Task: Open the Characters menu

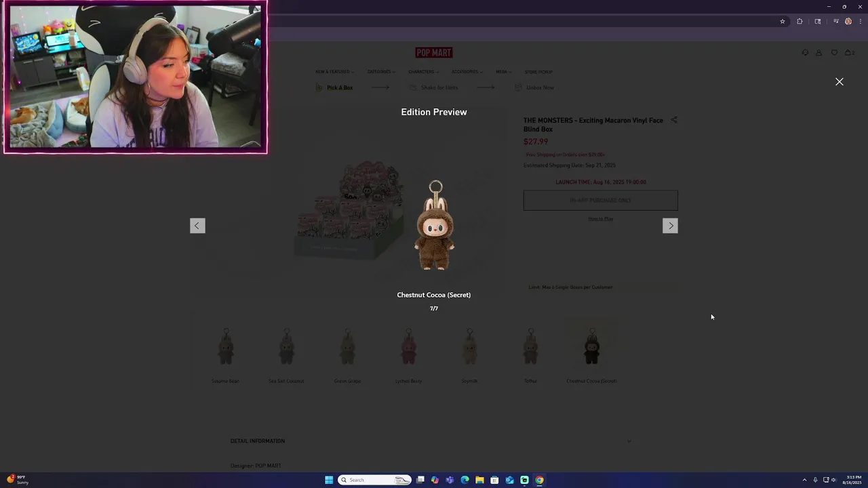Action: [x=423, y=72]
